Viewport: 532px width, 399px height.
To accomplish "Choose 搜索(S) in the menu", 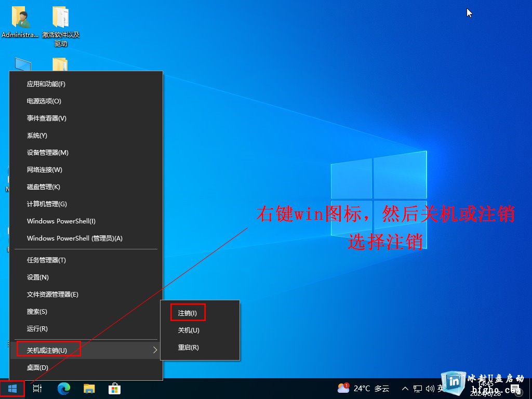I will [x=86, y=312].
